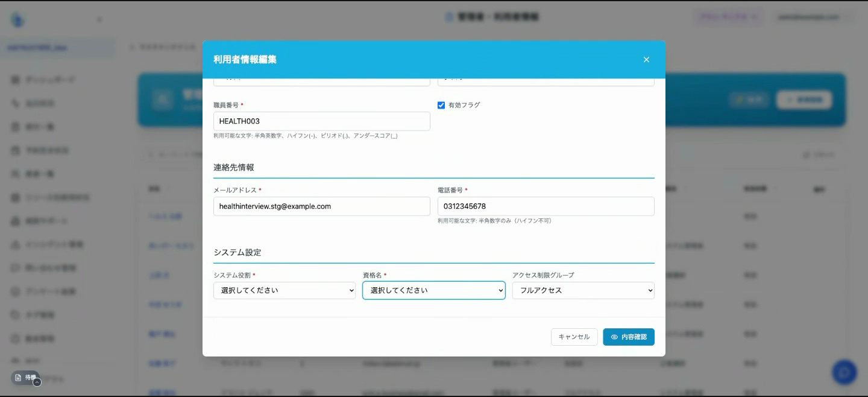Viewport: 868px width, 397px height.
Task: Toggle the 有効フラグ checkbox
Action: pyautogui.click(x=441, y=105)
